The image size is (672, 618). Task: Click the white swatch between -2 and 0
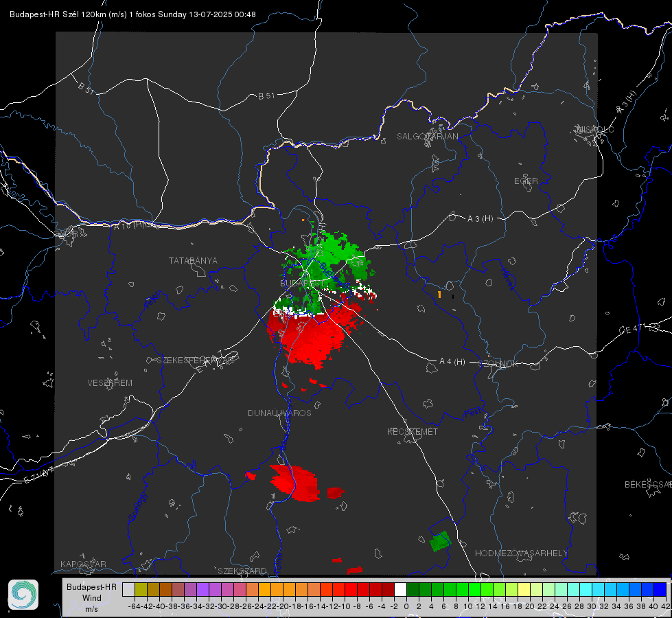(x=400, y=590)
